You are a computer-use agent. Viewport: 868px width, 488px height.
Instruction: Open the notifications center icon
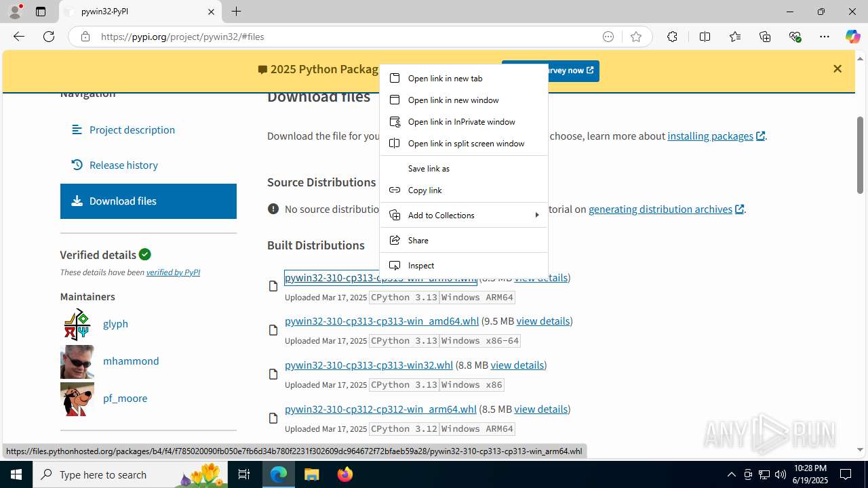pos(846,474)
